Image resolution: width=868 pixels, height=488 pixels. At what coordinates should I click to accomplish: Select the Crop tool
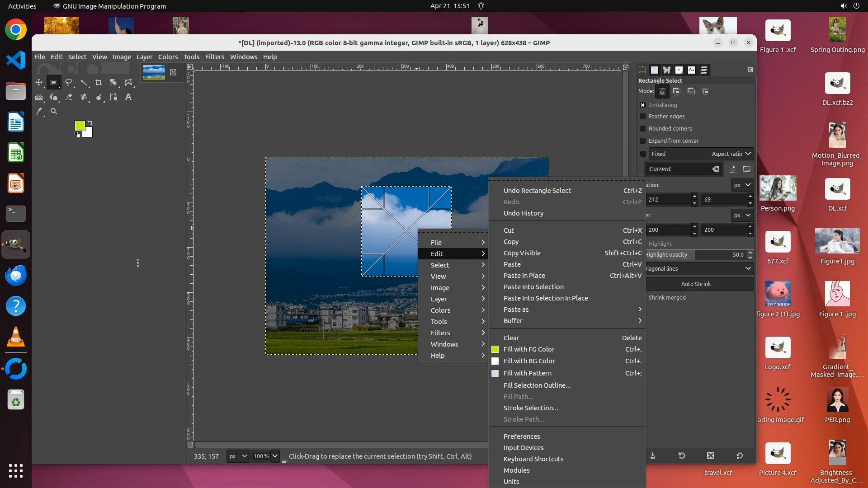[99, 82]
